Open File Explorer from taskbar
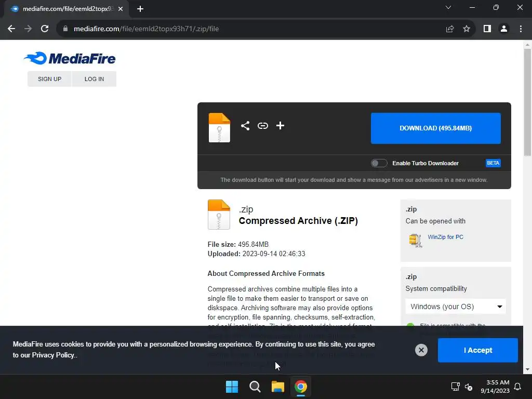 278,387
